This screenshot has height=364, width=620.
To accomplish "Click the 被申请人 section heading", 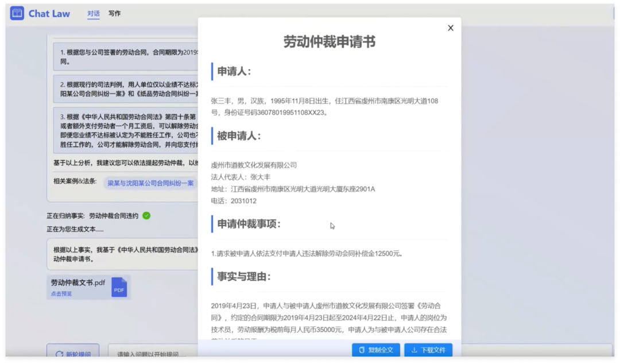I will pos(239,136).
